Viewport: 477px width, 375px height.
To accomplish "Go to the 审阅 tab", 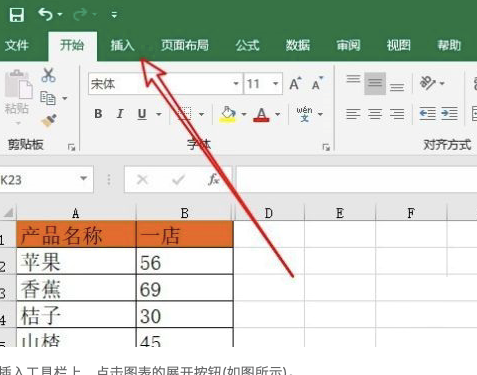I will click(x=348, y=45).
